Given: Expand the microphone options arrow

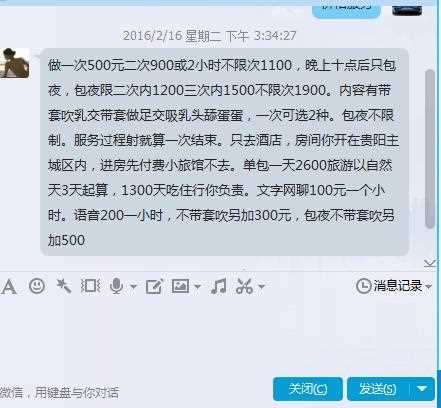Looking at the screenshot, I should click(133, 286).
